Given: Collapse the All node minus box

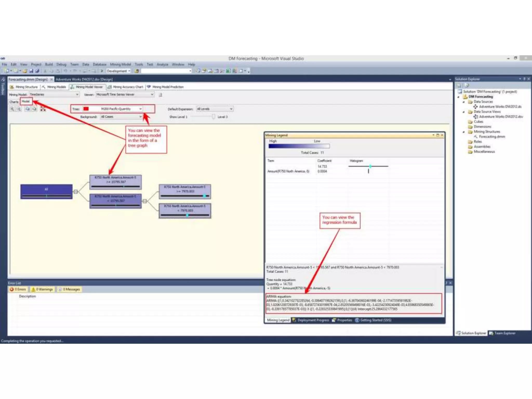Looking at the screenshot, I should click(76, 192).
